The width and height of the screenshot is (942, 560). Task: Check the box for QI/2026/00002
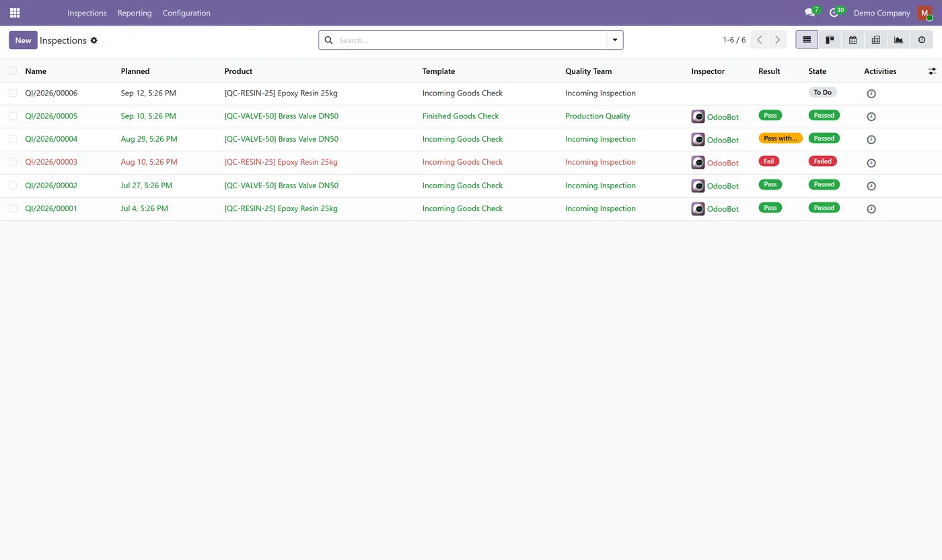pyautogui.click(x=13, y=185)
